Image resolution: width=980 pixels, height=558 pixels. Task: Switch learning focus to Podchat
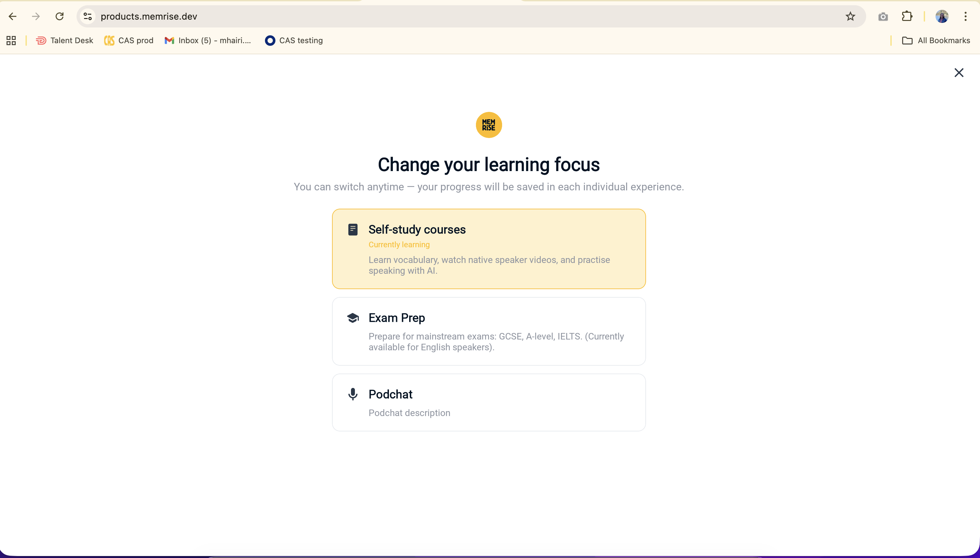[489, 402]
